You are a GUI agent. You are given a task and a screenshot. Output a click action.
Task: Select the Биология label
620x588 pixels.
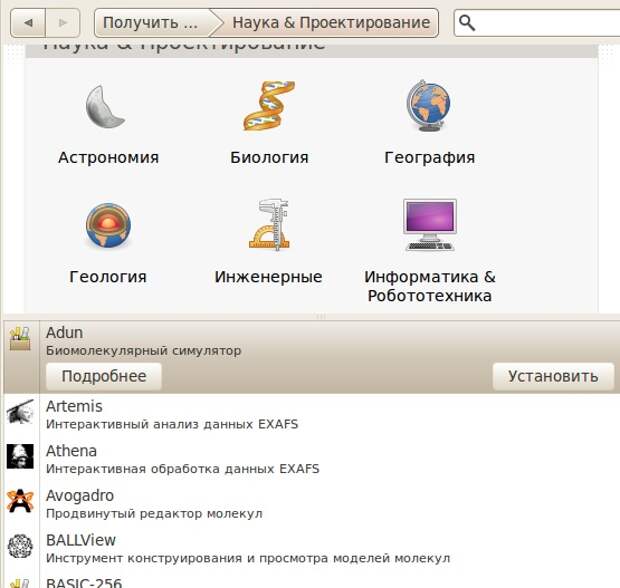coord(269,157)
